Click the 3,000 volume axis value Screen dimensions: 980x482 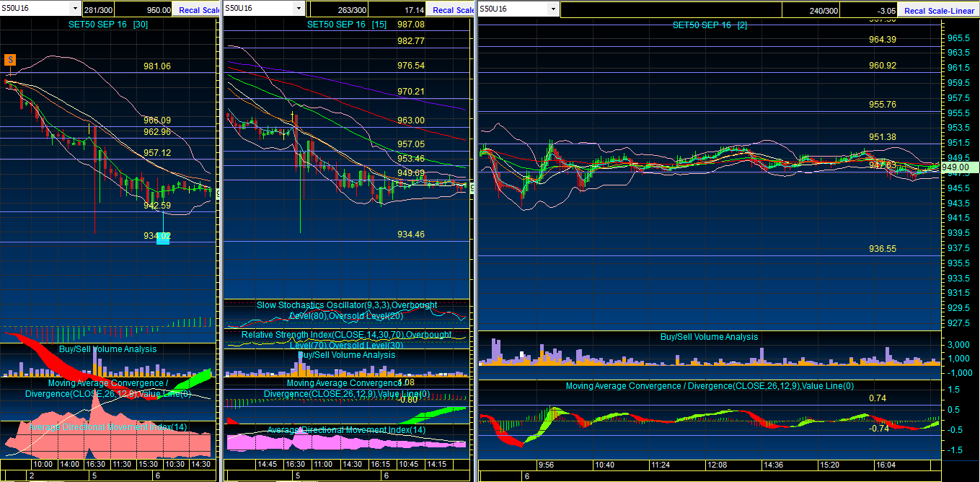(x=957, y=345)
